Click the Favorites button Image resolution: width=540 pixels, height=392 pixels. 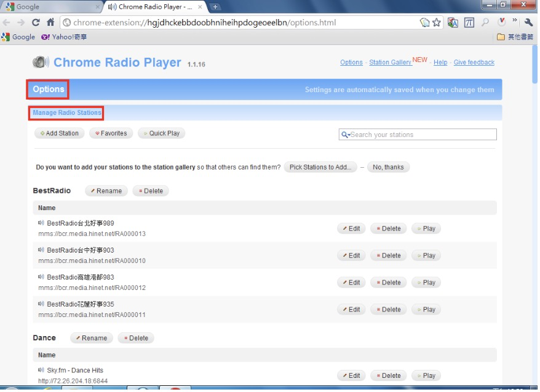point(111,133)
